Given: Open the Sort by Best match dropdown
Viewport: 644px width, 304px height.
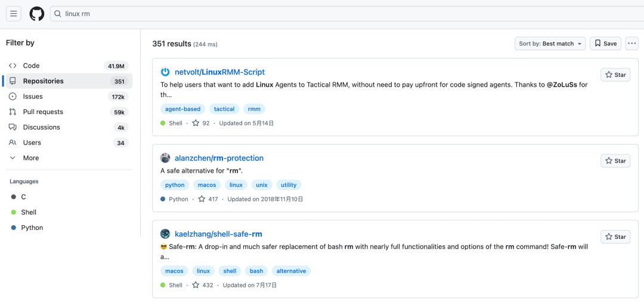Looking at the screenshot, I should [550, 44].
